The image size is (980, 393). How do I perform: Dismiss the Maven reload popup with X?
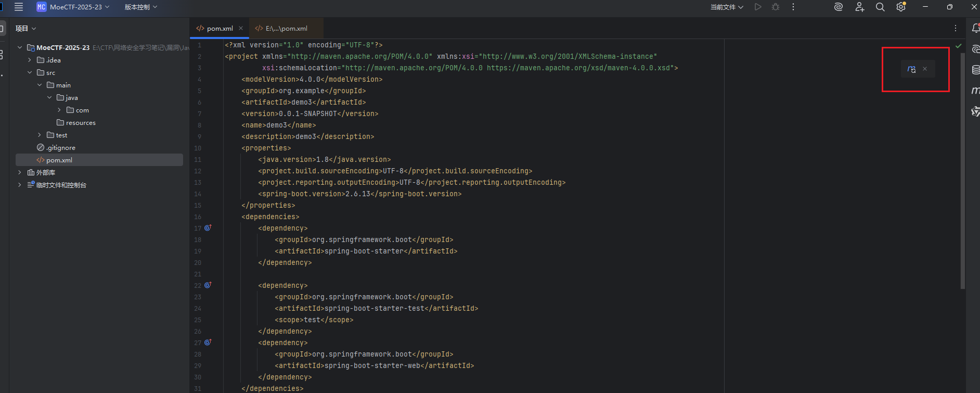tap(925, 69)
